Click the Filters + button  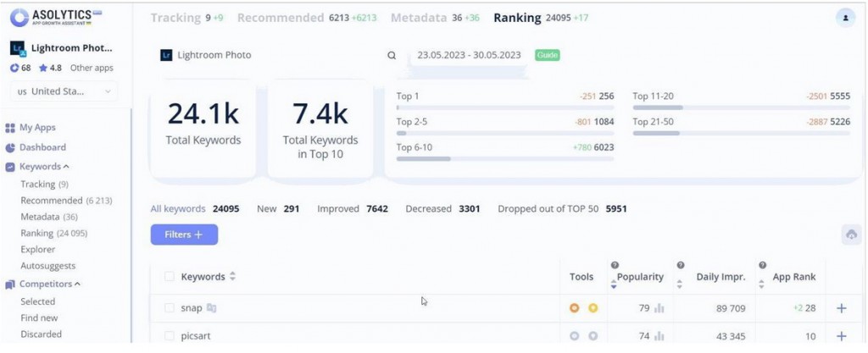pos(184,234)
